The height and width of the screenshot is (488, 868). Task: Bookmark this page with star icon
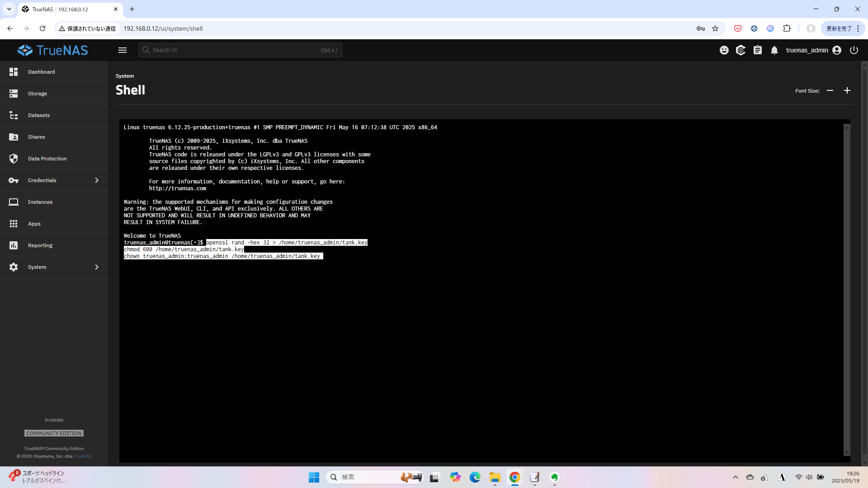715,28
